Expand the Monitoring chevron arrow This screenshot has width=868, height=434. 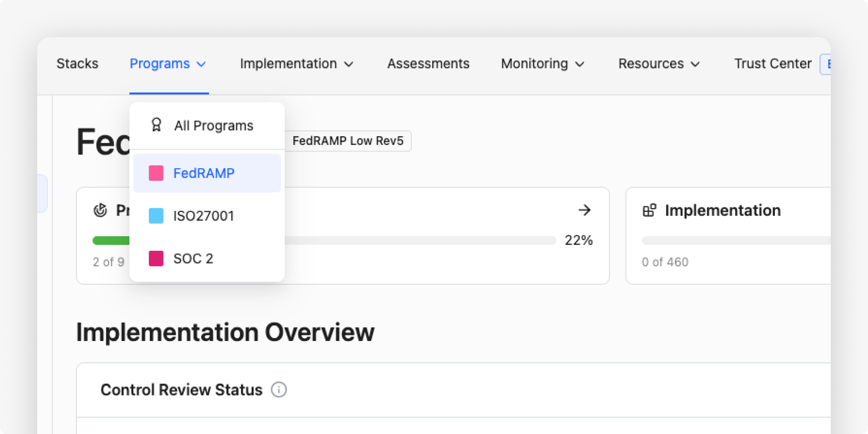pos(579,64)
